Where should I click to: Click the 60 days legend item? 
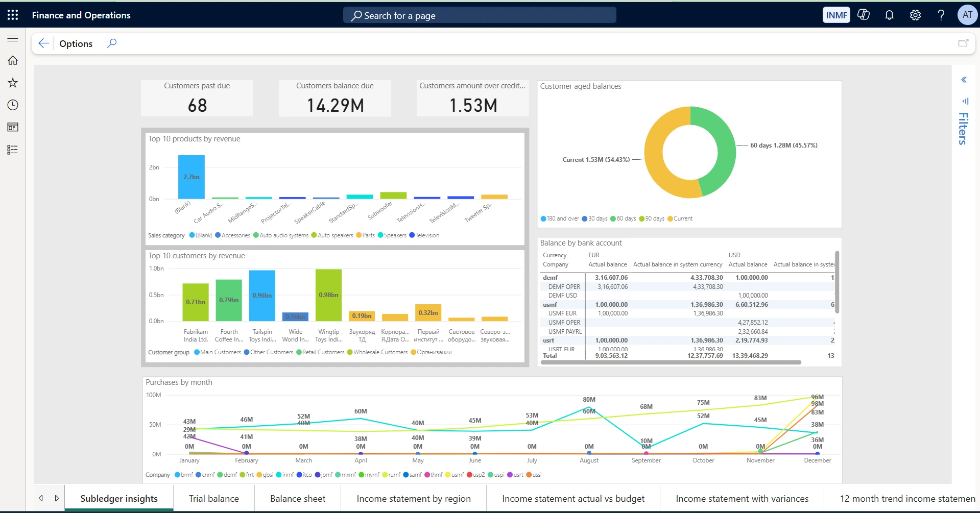point(623,218)
